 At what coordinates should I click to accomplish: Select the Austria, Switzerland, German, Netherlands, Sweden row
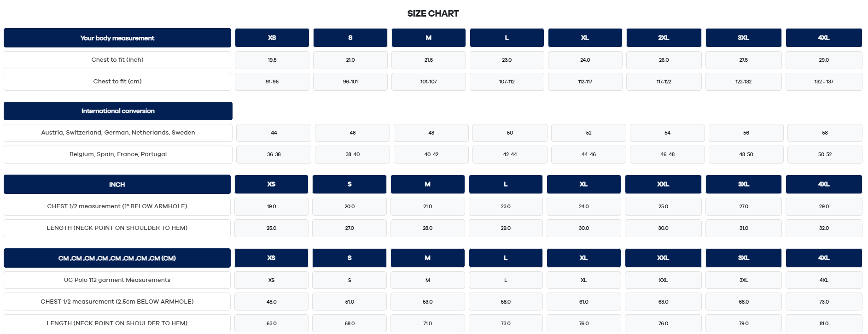click(x=118, y=133)
